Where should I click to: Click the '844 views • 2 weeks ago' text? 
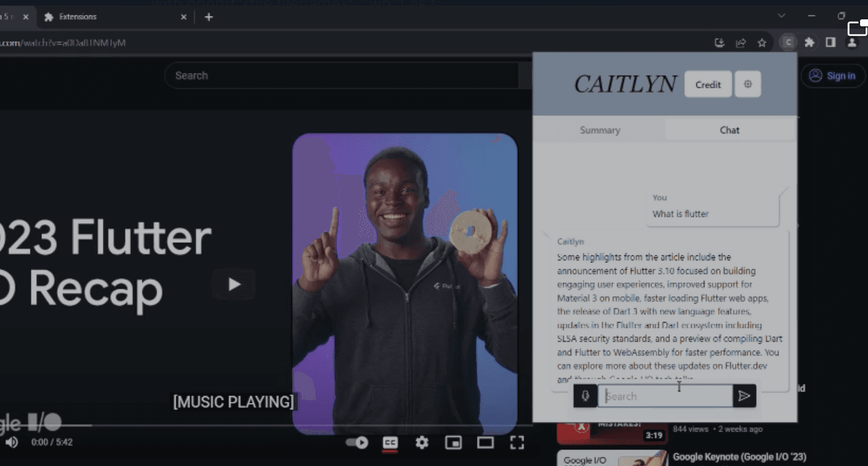coord(717,429)
